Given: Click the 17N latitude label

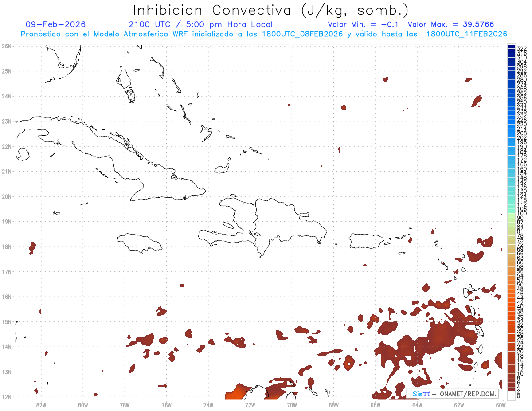Looking at the screenshot, I should pyautogui.click(x=6, y=271).
